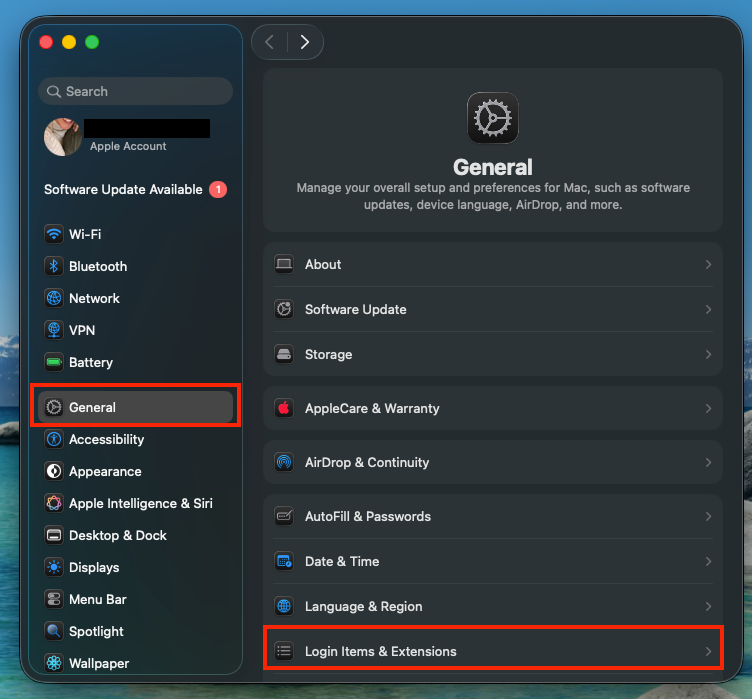
Task: Click the large General gear header icon
Action: 493,118
